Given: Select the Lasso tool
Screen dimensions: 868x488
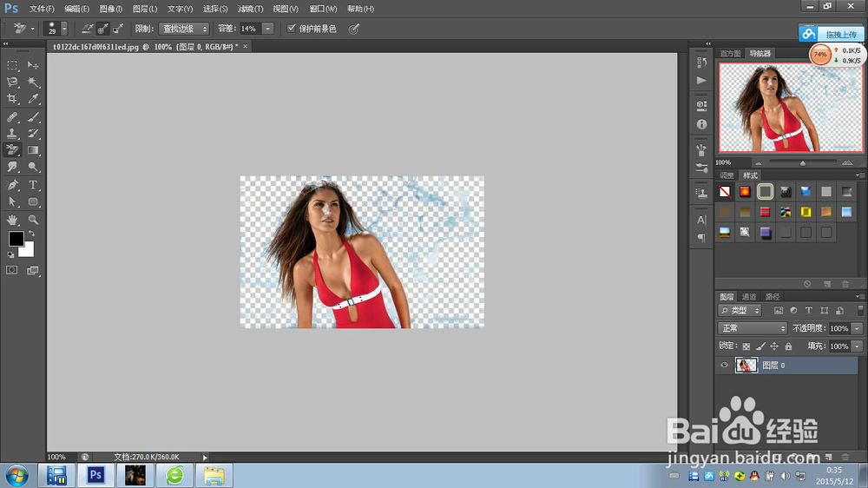Looking at the screenshot, I should (12, 82).
